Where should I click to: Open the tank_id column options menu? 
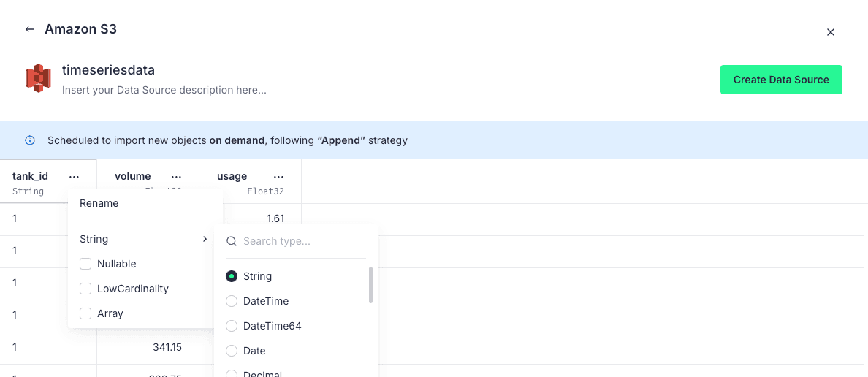[x=74, y=177]
